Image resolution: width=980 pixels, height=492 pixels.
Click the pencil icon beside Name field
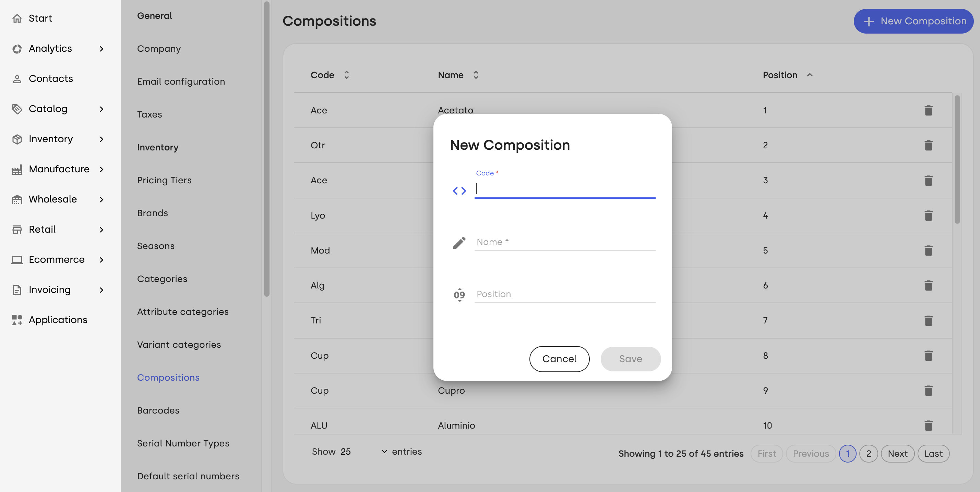(459, 243)
